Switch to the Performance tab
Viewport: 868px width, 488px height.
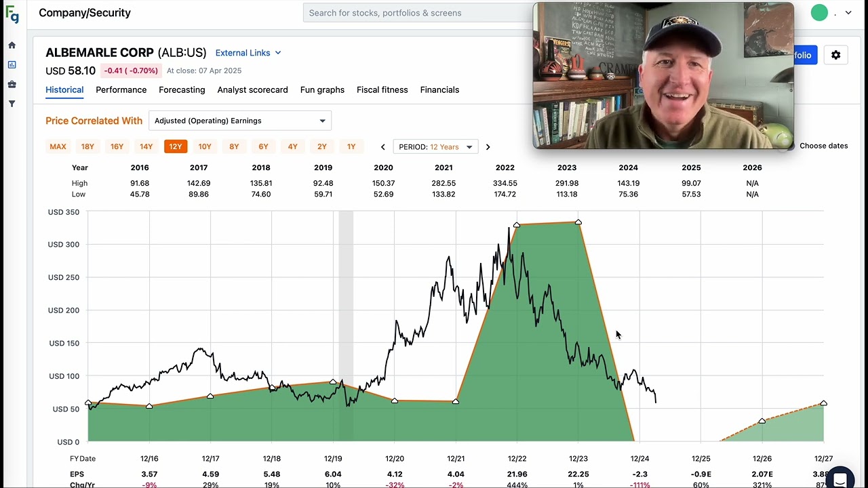[x=121, y=89]
